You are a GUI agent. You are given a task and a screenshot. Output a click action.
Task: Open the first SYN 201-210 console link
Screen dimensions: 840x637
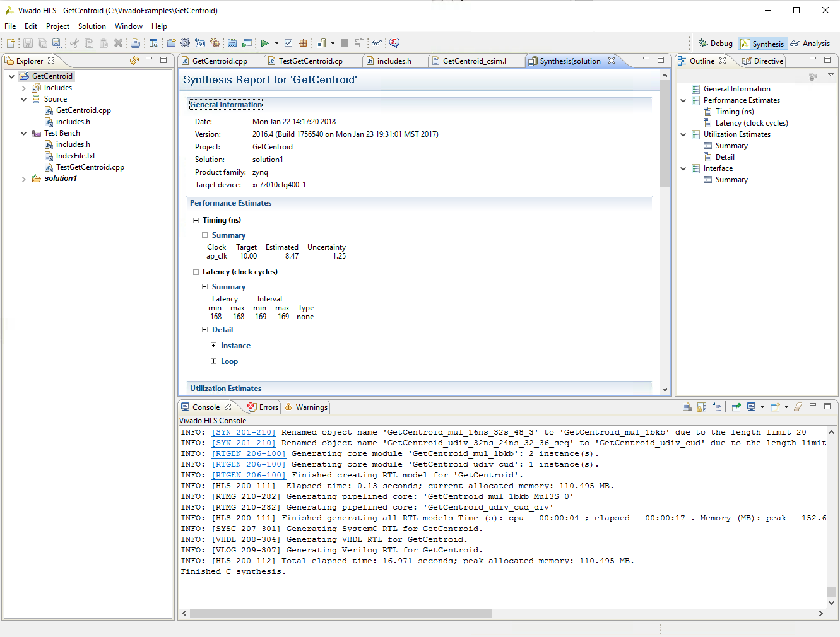click(244, 432)
